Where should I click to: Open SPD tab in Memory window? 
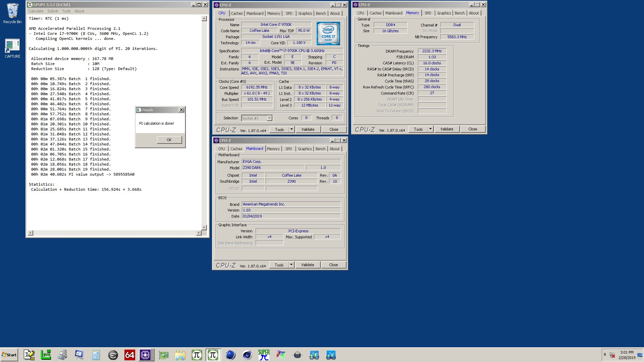[428, 13]
